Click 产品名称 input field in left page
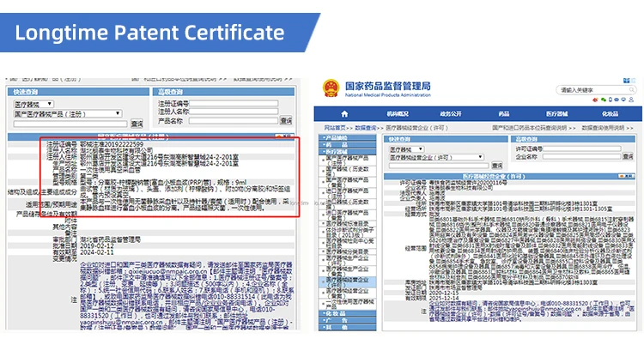 [234, 121]
